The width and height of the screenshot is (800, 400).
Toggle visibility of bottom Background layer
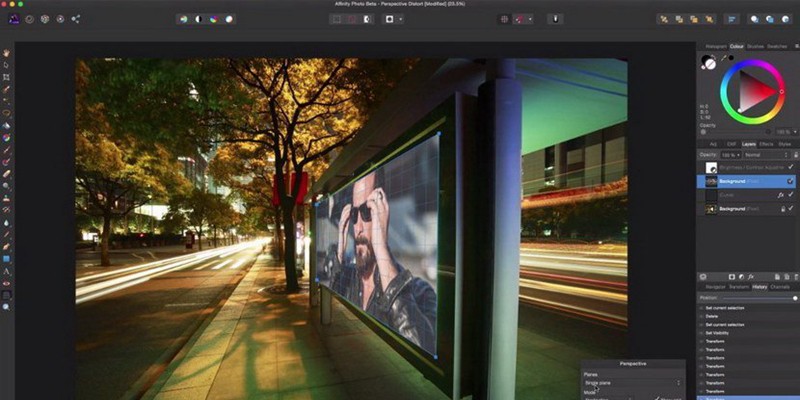790,208
